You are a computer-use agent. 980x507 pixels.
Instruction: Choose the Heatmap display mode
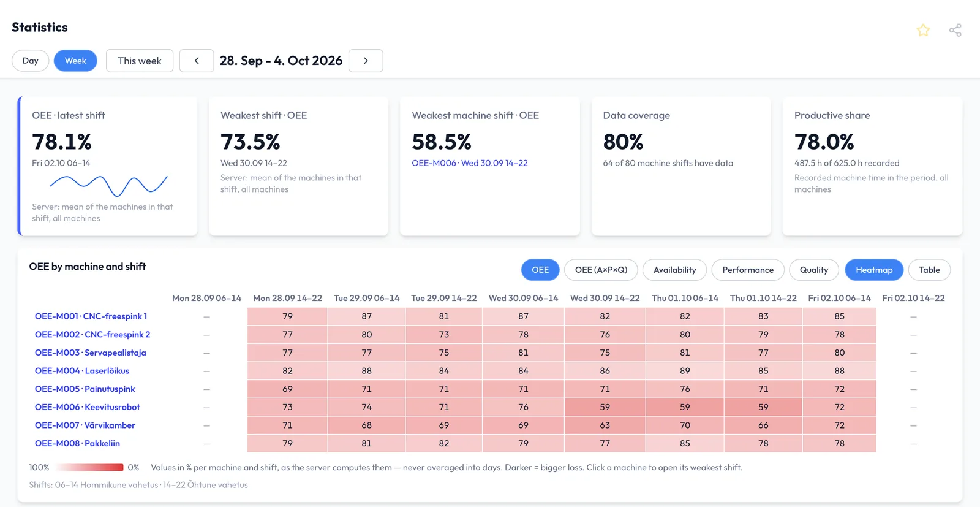(874, 270)
